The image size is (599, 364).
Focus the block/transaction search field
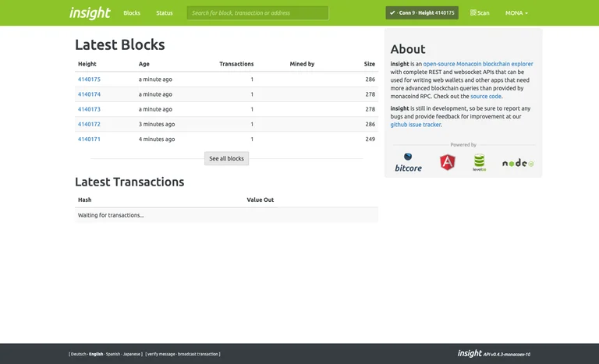pyautogui.click(x=257, y=13)
